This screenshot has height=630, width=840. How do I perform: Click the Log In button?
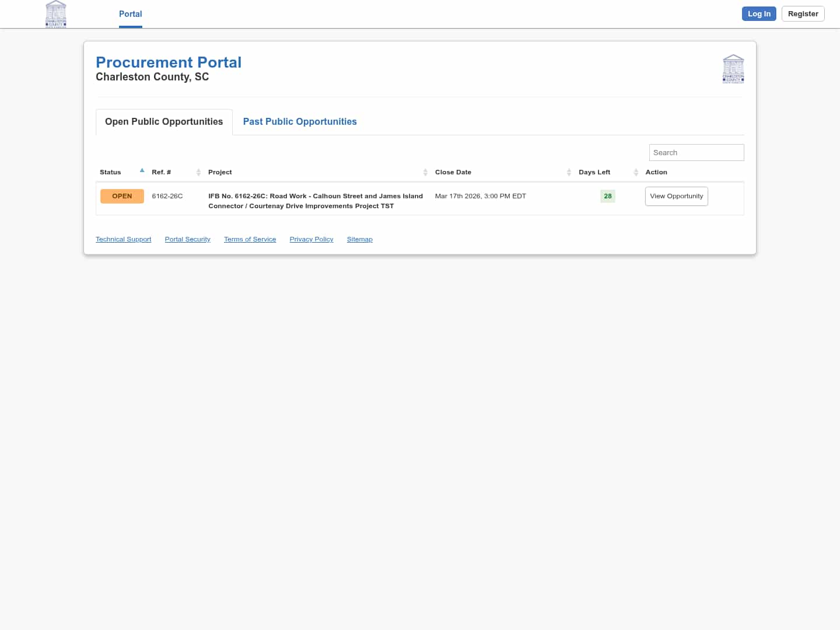click(758, 14)
